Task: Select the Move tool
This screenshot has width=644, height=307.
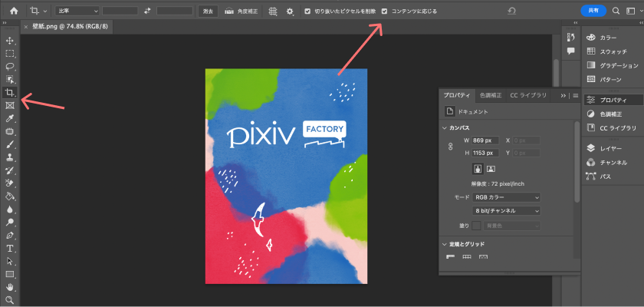Action: [9, 41]
